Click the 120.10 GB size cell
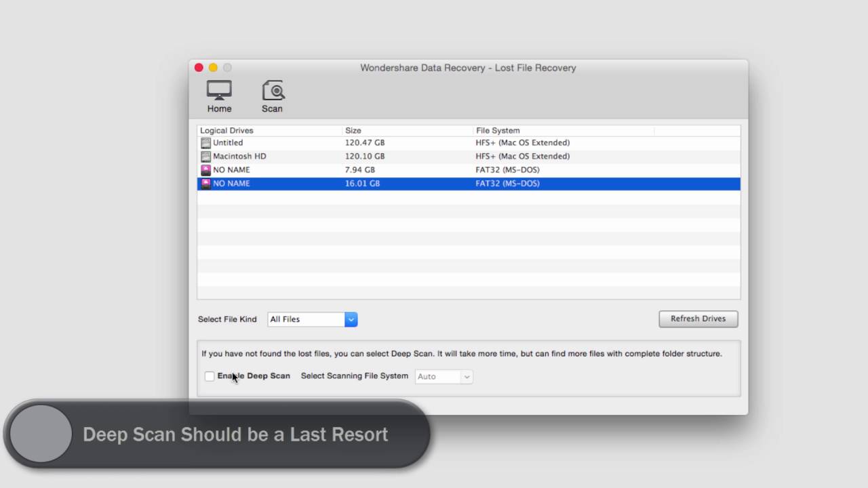 coord(365,157)
